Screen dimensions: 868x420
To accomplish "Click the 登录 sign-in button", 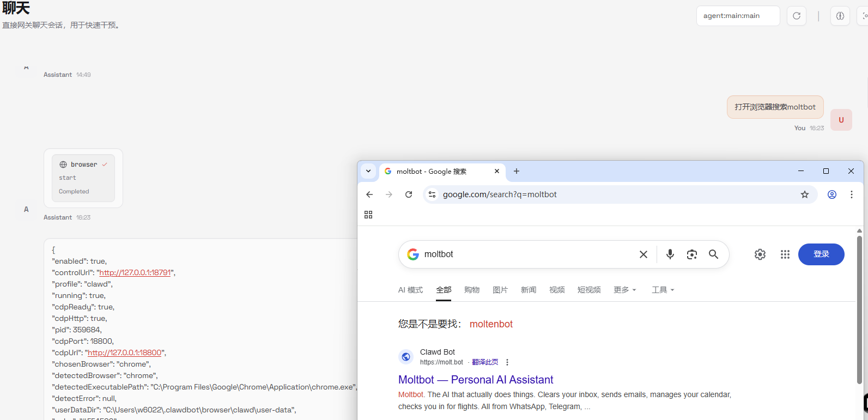I will click(821, 254).
